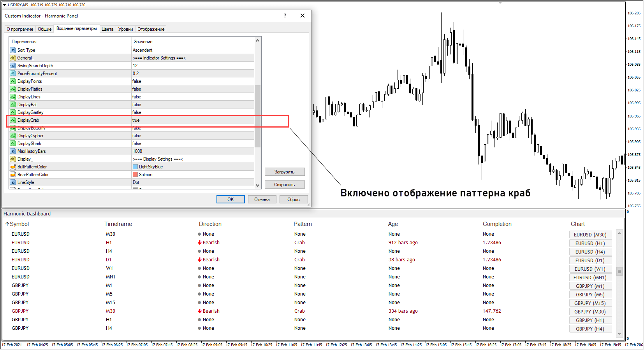644x350 pixels.
Task: Toggle the DisplayShark false value
Action: click(192, 143)
